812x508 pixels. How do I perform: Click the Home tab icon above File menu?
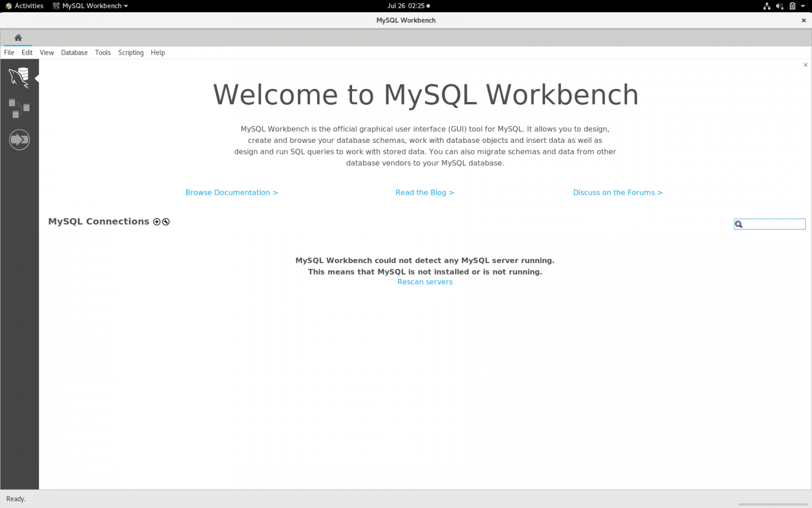pos(17,38)
